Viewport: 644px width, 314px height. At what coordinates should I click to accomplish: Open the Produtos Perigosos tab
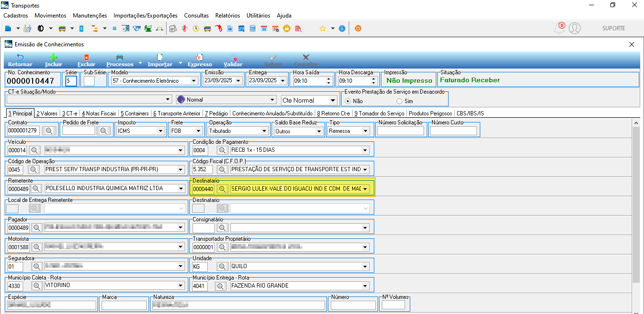point(431,113)
